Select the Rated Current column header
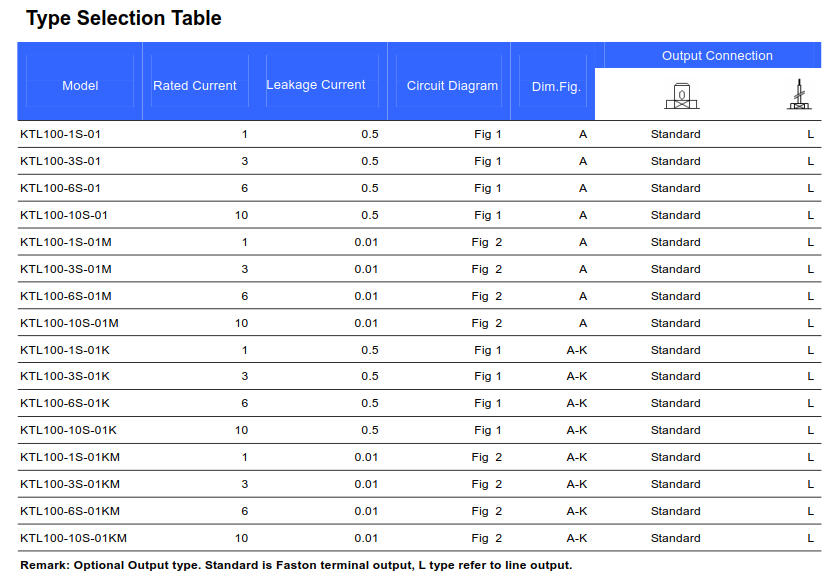The height and width of the screenshot is (576, 835). pos(195,86)
